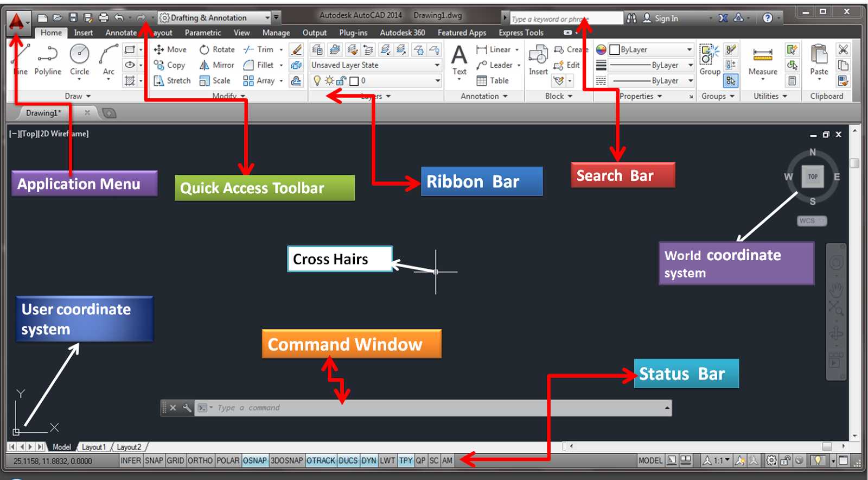868x480 pixels.
Task: Toggle OSNAP in status bar
Action: pos(255,460)
